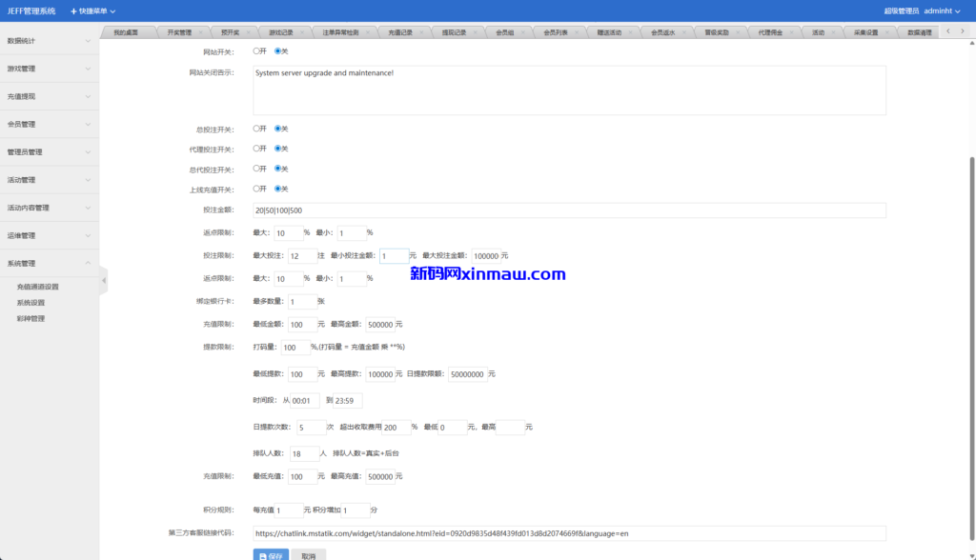Screen dimensions: 976x560
Task: Select 开 for 总投注开关
Action: point(254,129)
